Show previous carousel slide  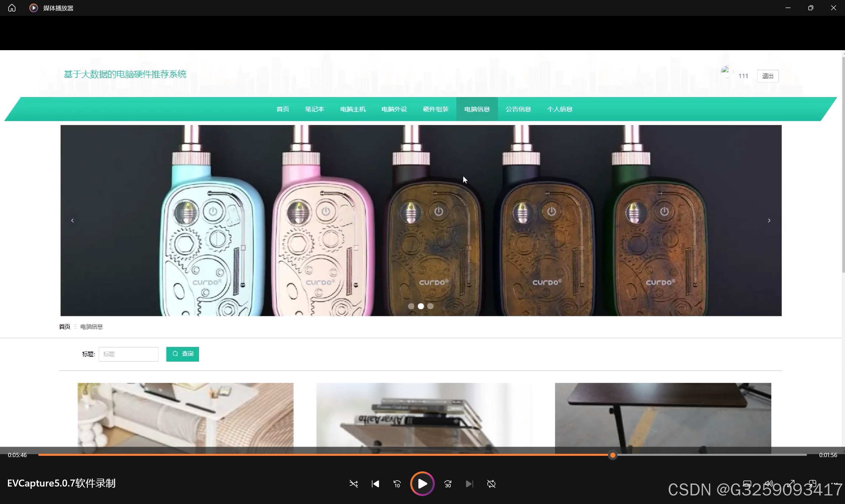[x=72, y=220]
